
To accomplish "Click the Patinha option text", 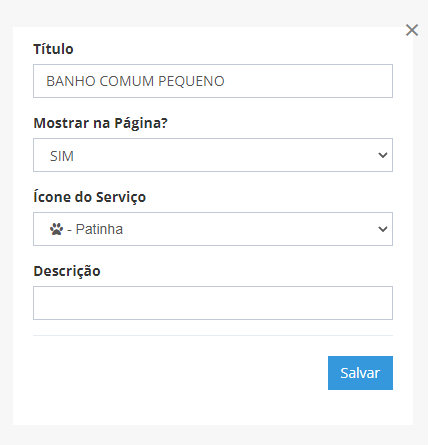I will click(x=99, y=229).
